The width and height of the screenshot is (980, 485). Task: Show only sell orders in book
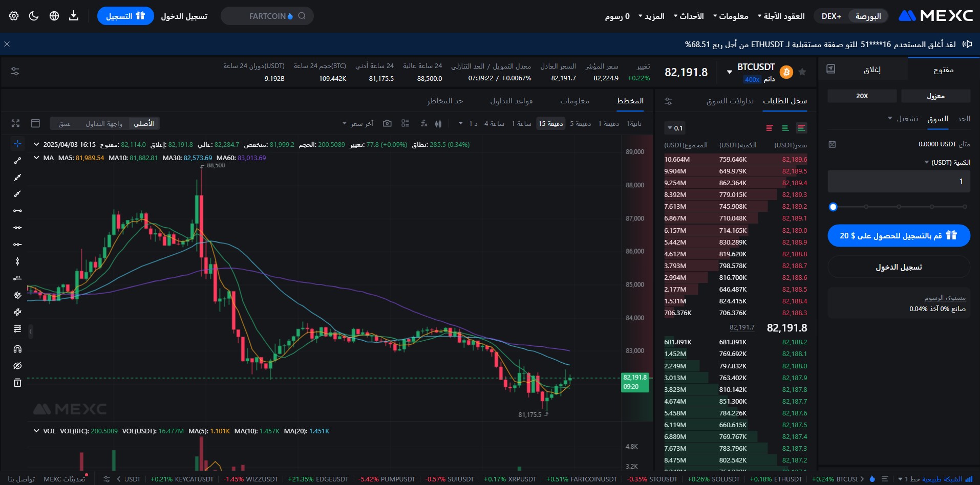770,128
